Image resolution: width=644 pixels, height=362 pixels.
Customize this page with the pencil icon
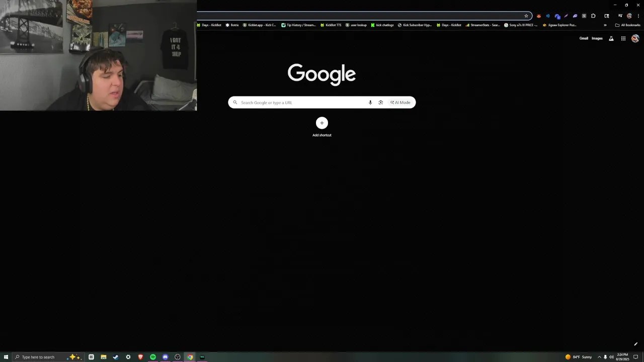pyautogui.click(x=635, y=344)
